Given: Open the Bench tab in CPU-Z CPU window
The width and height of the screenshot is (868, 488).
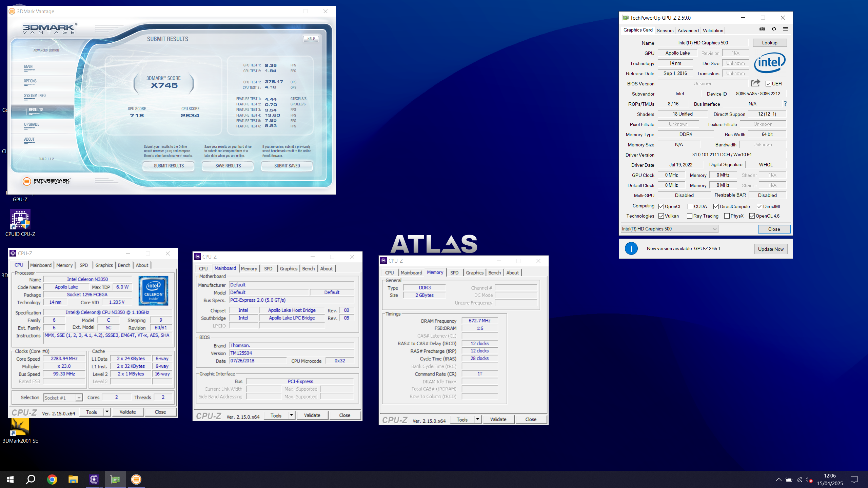Looking at the screenshot, I should [124, 265].
